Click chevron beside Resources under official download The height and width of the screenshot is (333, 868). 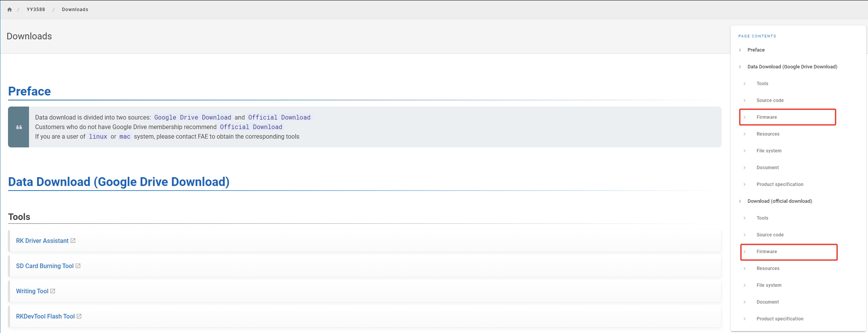click(745, 268)
